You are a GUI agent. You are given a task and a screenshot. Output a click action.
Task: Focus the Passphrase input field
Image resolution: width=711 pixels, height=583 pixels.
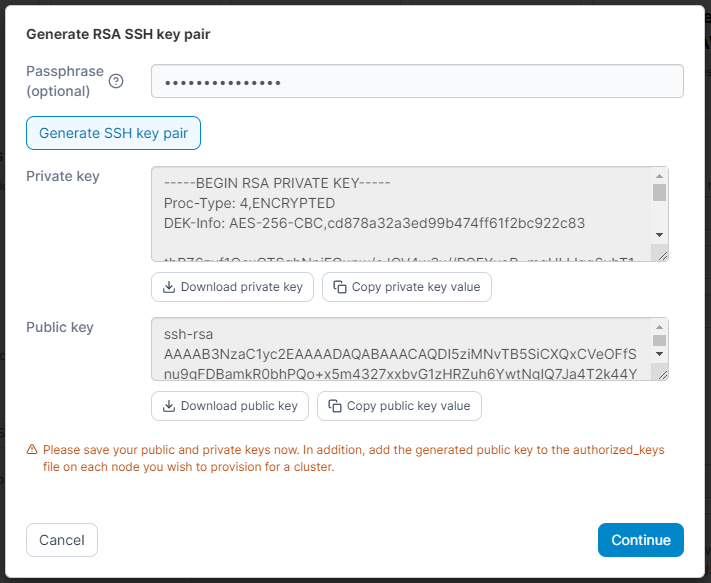pos(417,82)
